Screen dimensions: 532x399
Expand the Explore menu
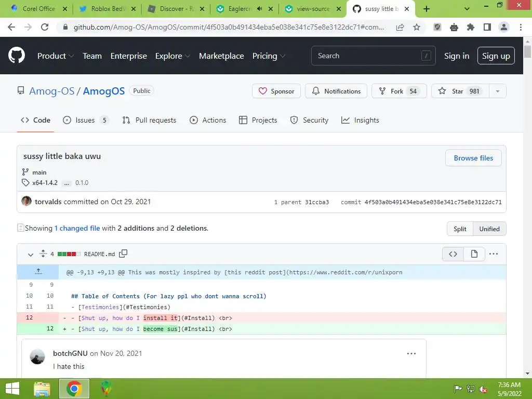pos(172,56)
